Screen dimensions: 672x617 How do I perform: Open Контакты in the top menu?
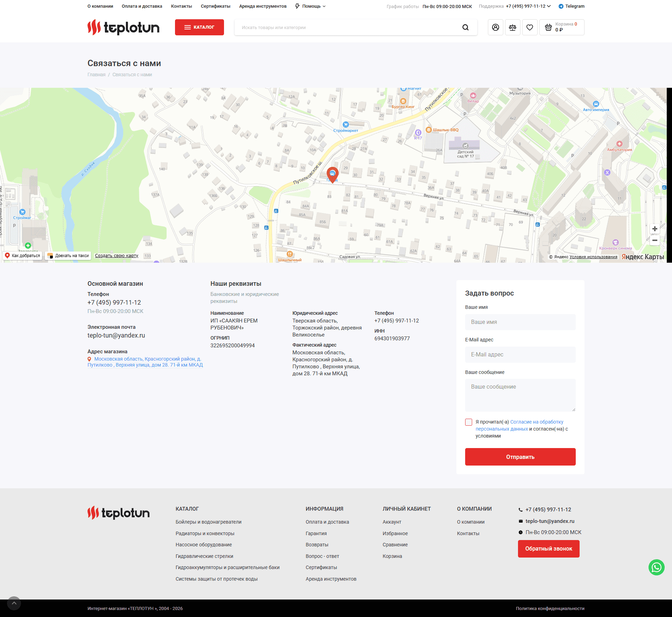click(x=181, y=6)
